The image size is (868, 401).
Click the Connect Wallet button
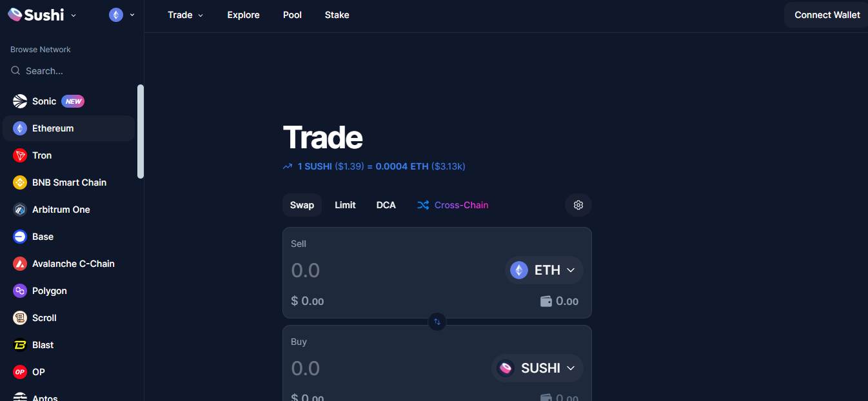pyautogui.click(x=826, y=15)
